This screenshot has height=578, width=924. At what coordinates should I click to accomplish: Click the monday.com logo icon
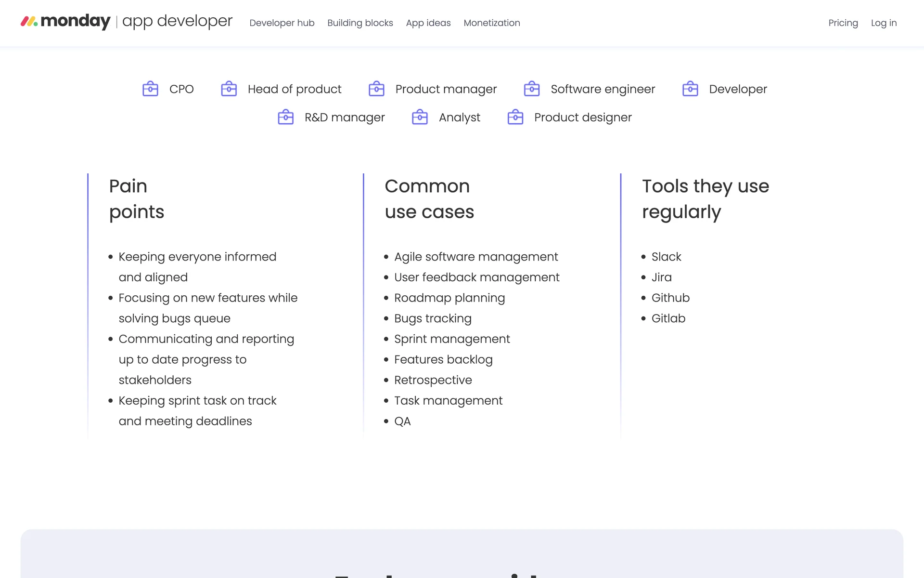point(29,21)
